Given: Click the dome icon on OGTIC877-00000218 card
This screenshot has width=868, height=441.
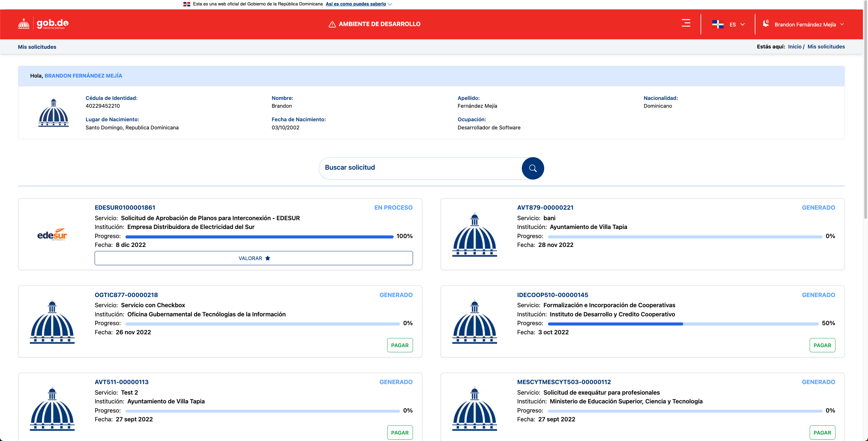Looking at the screenshot, I should click(x=52, y=321).
